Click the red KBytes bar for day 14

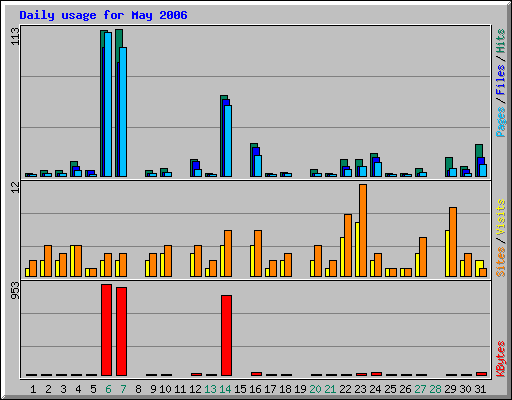pos(226,336)
